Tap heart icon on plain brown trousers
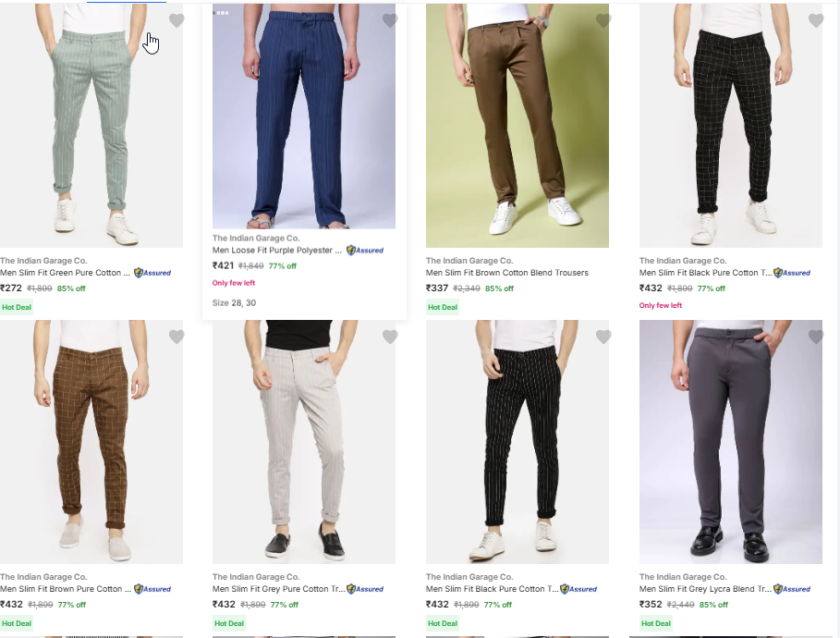The height and width of the screenshot is (638, 840). (x=603, y=20)
